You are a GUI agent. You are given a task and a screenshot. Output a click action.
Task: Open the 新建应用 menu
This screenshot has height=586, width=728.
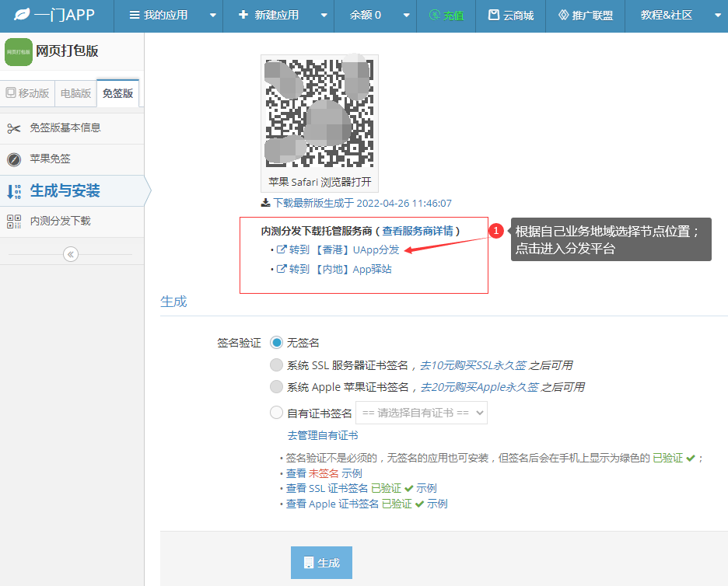(268, 16)
